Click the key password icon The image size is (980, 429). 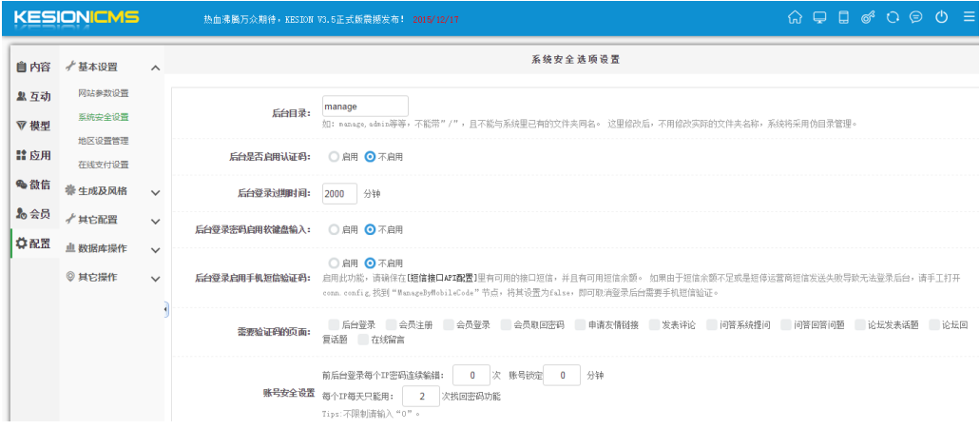pos(868,18)
